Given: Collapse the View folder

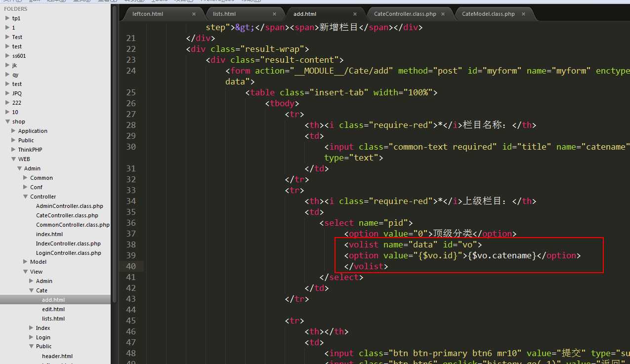Looking at the screenshot, I should pos(25,272).
